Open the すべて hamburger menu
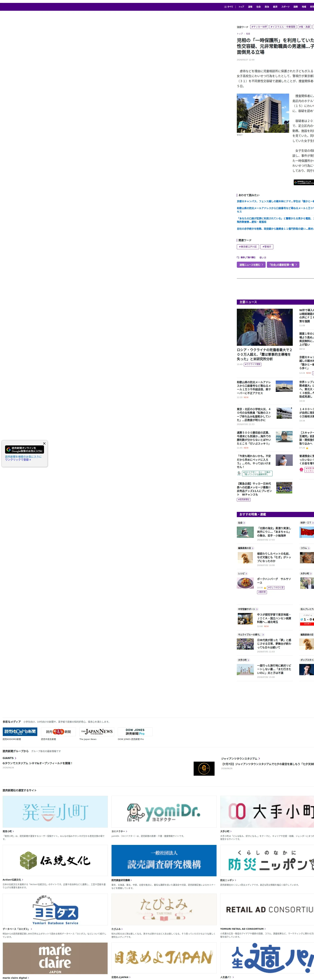Image resolution: width=314 pixels, height=980 pixels. click(x=228, y=7)
